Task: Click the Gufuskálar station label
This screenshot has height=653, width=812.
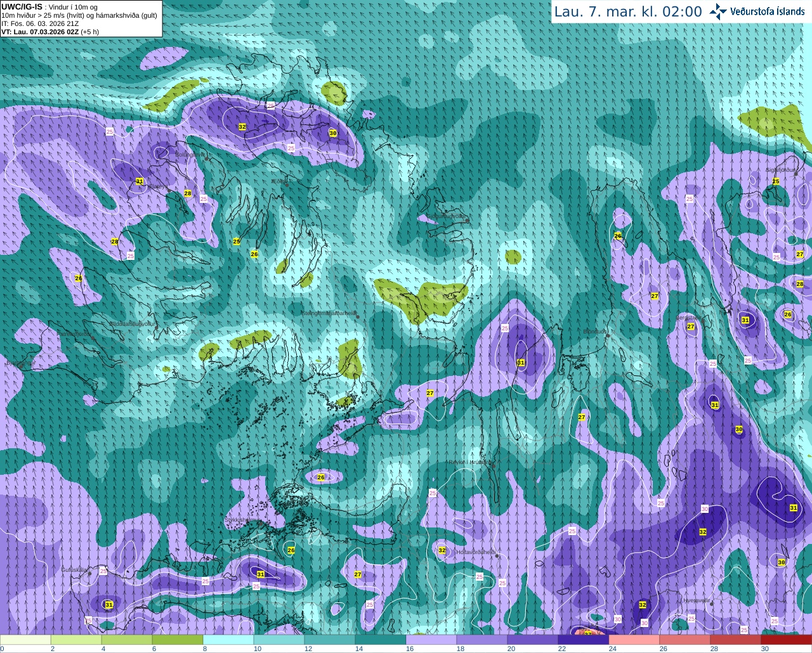Action: click(x=74, y=570)
